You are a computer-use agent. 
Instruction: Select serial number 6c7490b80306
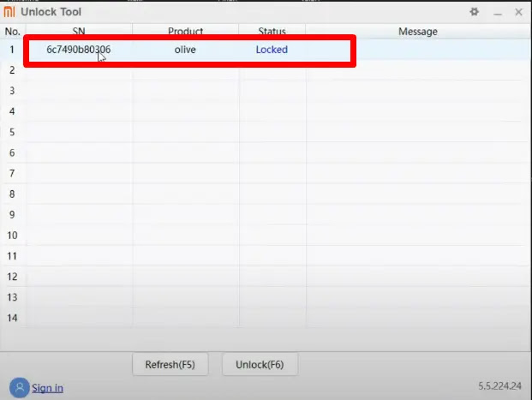pyautogui.click(x=78, y=50)
